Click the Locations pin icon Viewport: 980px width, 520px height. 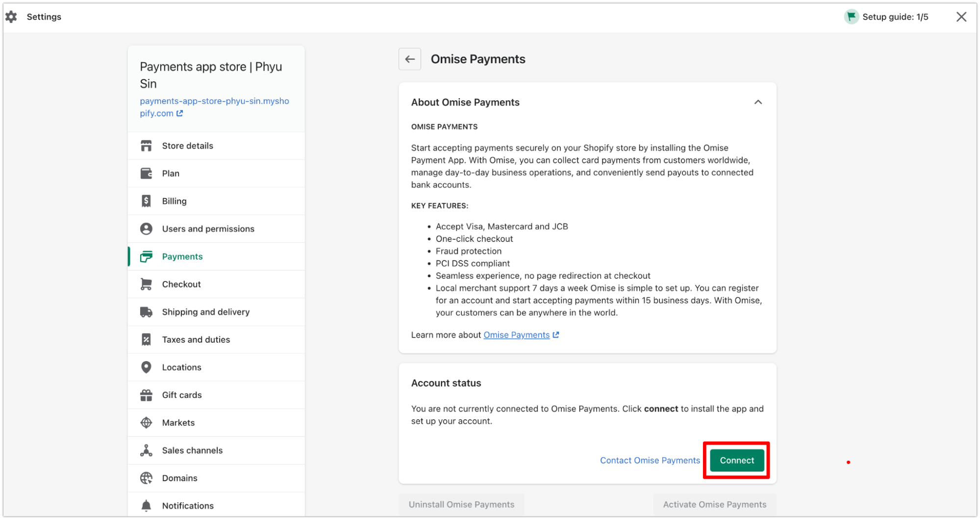146,367
